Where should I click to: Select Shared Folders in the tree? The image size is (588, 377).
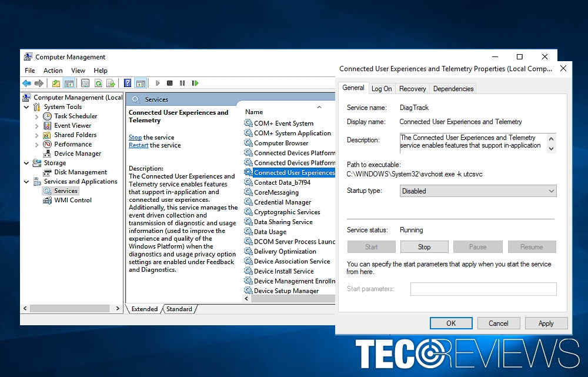(x=75, y=135)
